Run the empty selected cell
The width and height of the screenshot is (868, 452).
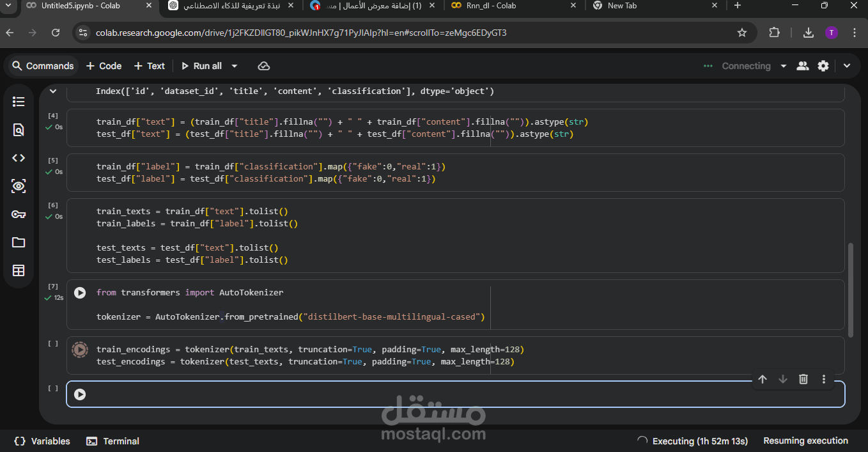coord(80,394)
